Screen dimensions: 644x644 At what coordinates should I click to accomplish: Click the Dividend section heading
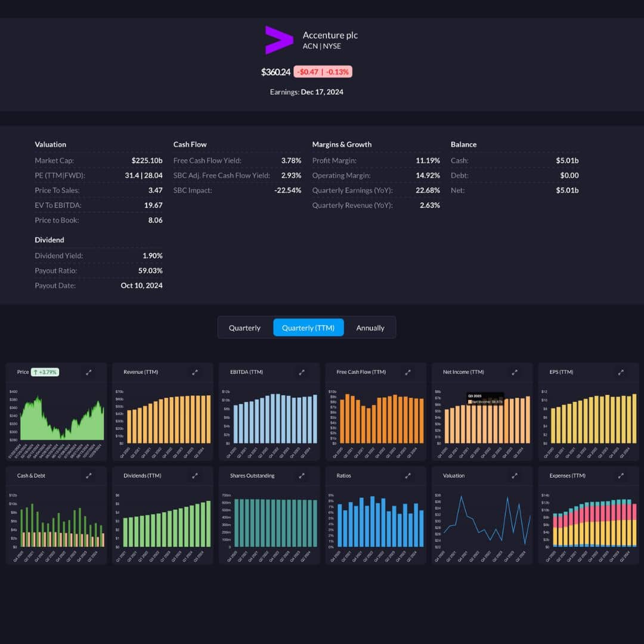click(49, 240)
